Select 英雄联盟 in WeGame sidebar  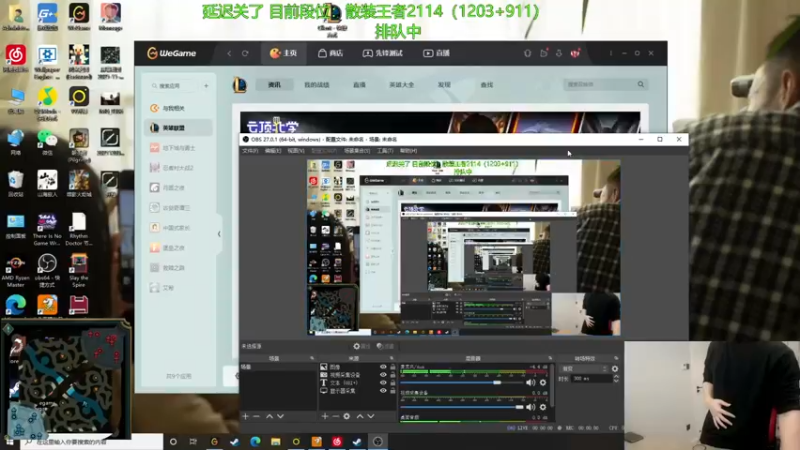178,128
